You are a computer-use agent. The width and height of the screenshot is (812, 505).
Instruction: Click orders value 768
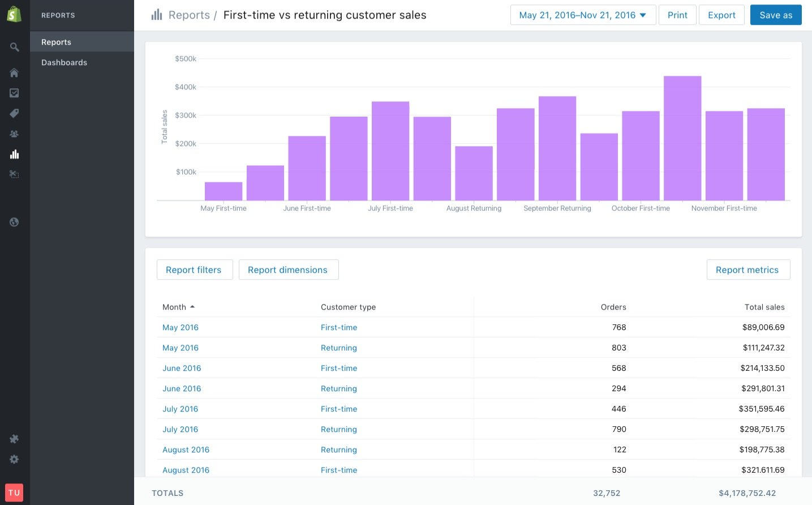click(x=619, y=327)
